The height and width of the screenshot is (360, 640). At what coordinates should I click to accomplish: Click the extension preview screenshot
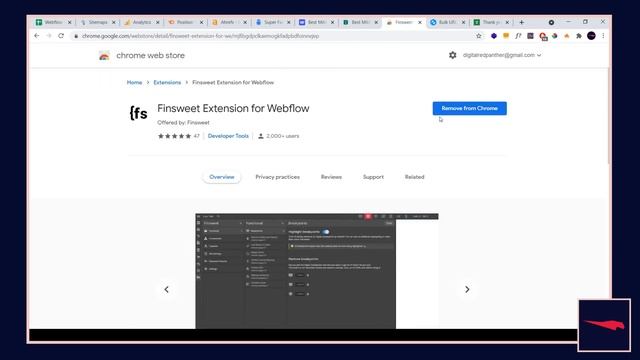tap(317, 271)
